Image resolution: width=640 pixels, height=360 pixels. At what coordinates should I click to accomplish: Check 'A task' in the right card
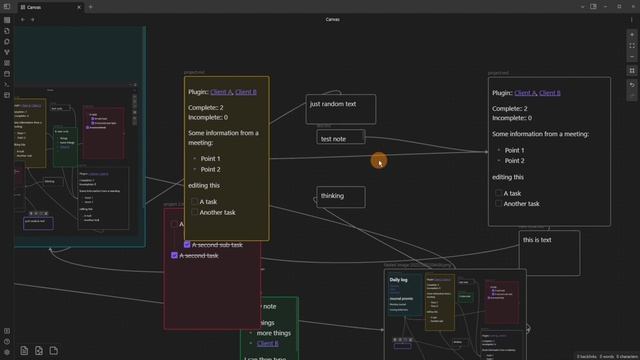pos(498,193)
